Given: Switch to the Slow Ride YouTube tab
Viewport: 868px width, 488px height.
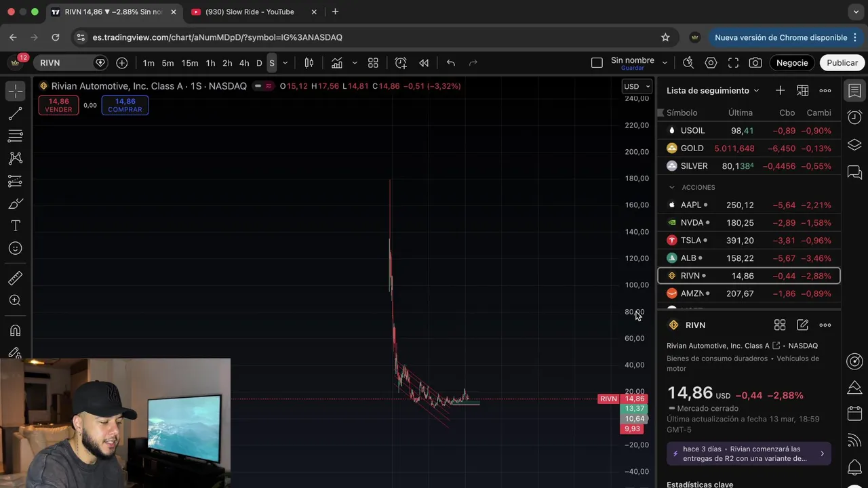Looking at the screenshot, I should point(250,12).
